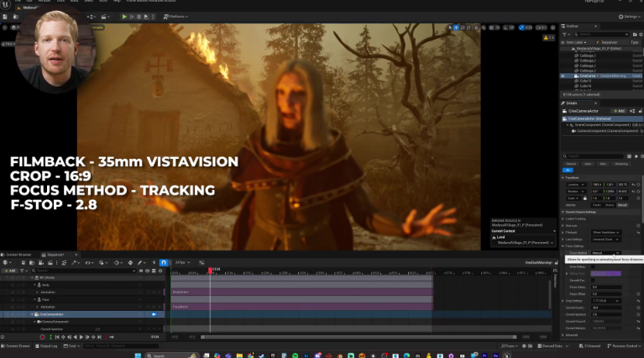This screenshot has height=358, width=644.
Task: Click the red Record button in Sequencer
Action: click(x=42, y=337)
